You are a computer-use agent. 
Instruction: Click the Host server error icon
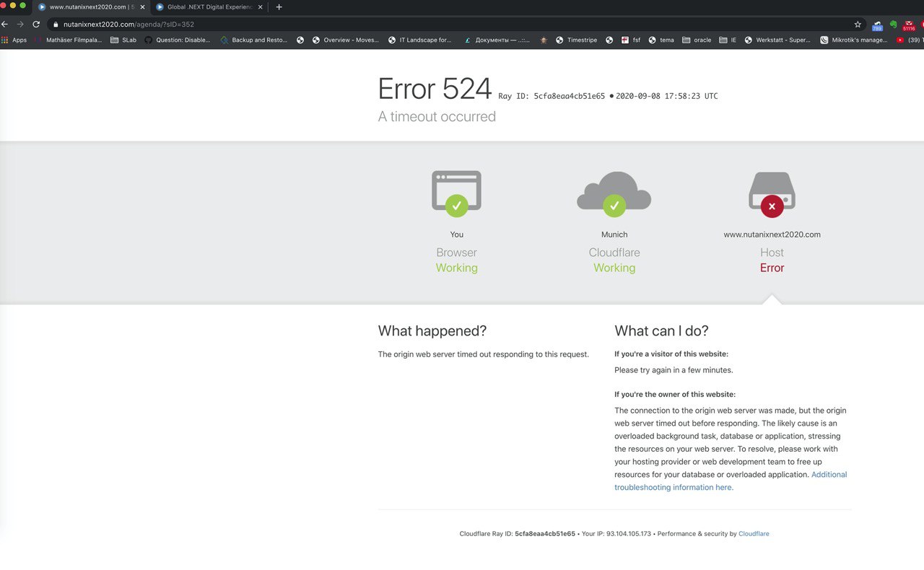(772, 193)
